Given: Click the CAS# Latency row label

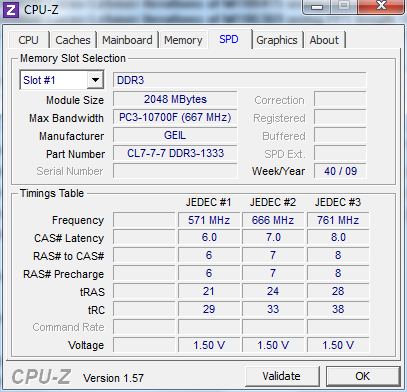Looking at the screenshot, I should [x=69, y=238].
